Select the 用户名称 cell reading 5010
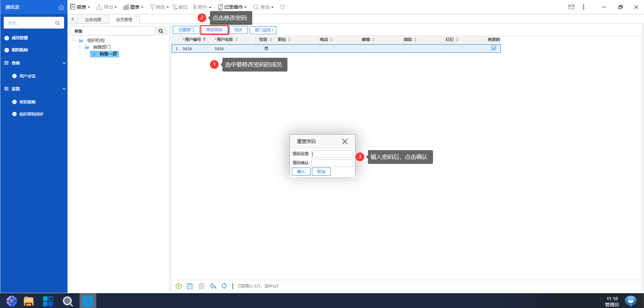Image resolution: width=644 pixels, height=308 pixels. [x=234, y=49]
